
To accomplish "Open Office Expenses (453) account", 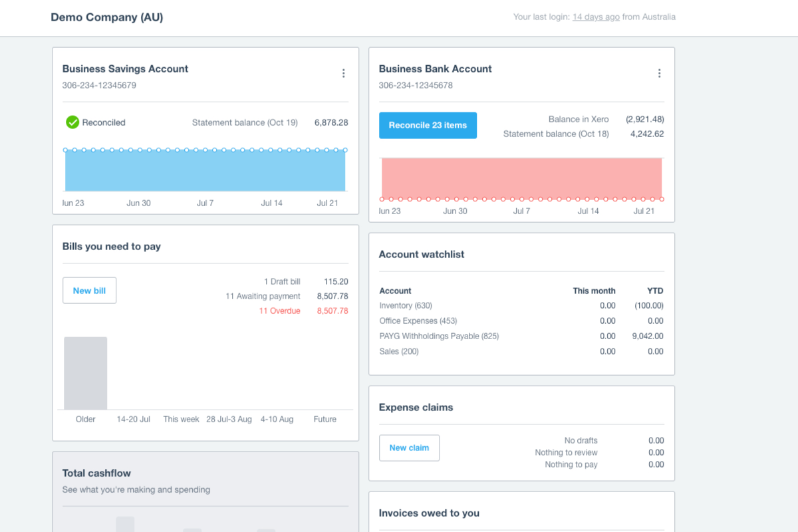I will (x=418, y=321).
